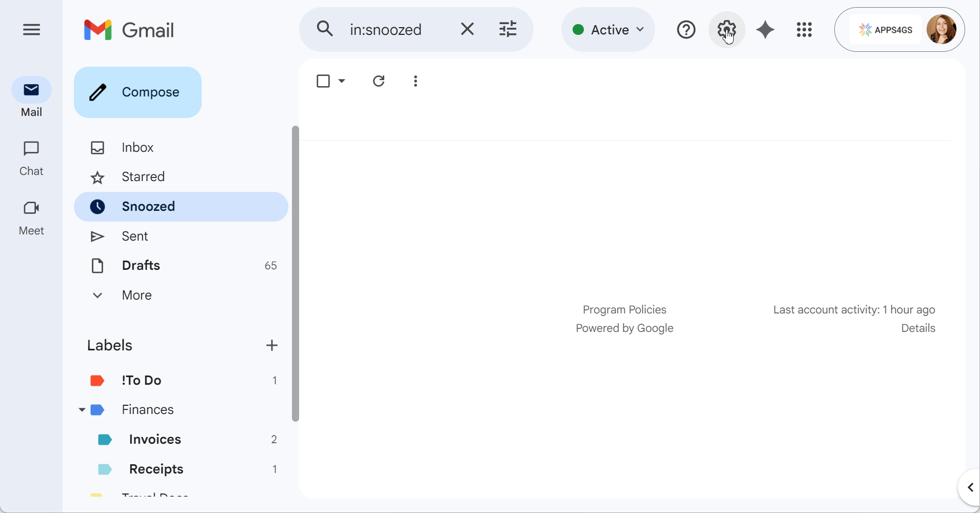Open the more options overflow menu

click(x=416, y=81)
